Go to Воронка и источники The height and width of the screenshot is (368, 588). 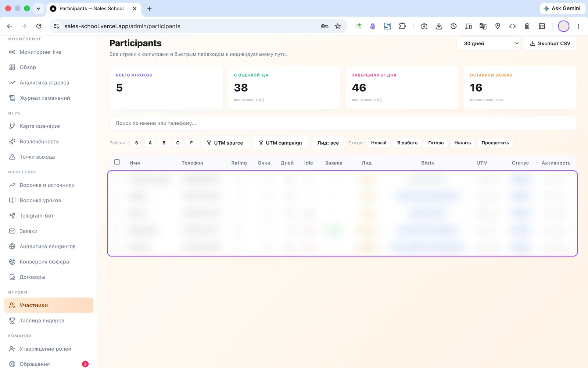(47, 185)
